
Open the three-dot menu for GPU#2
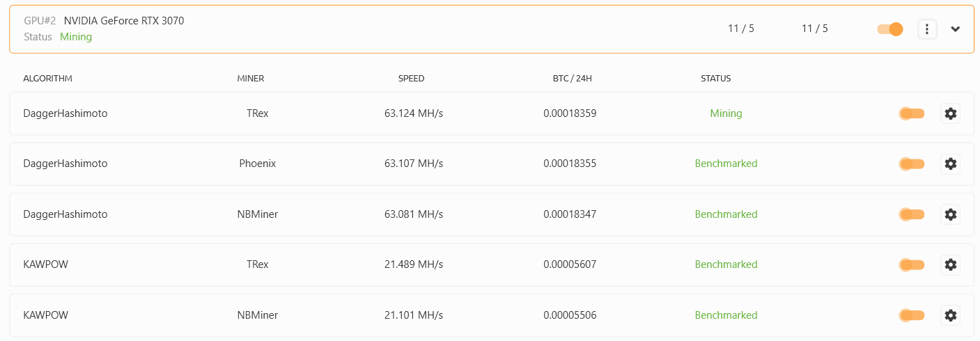point(926,29)
